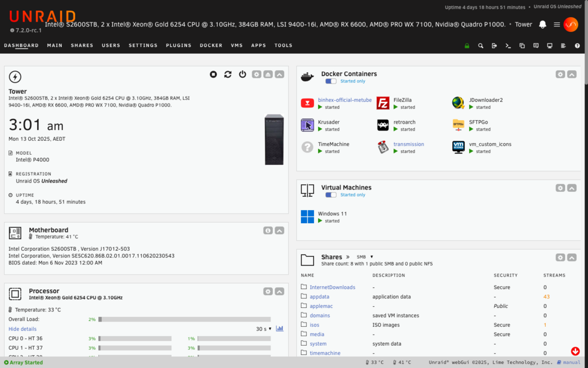588x368 pixels.
Task: Click the UNRAID logo
Action: (42, 17)
